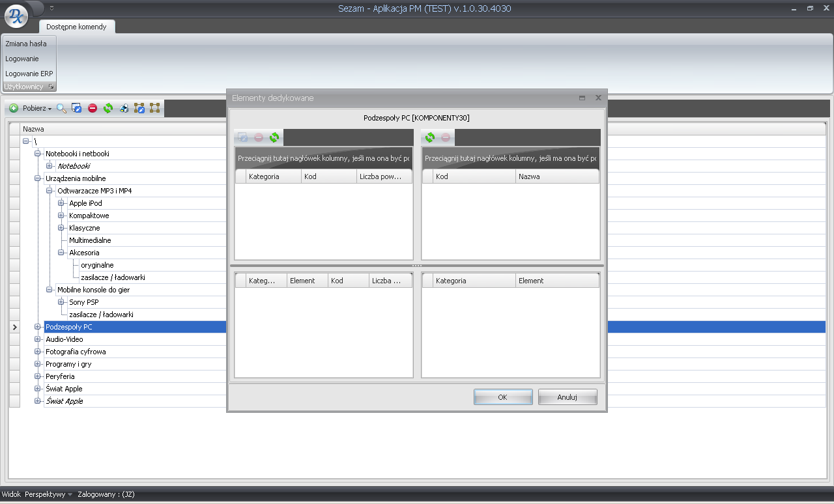Click green refresh icon above Kod/Nazwa grid
Image resolution: width=834 pixels, height=504 pixels.
pyautogui.click(x=430, y=137)
